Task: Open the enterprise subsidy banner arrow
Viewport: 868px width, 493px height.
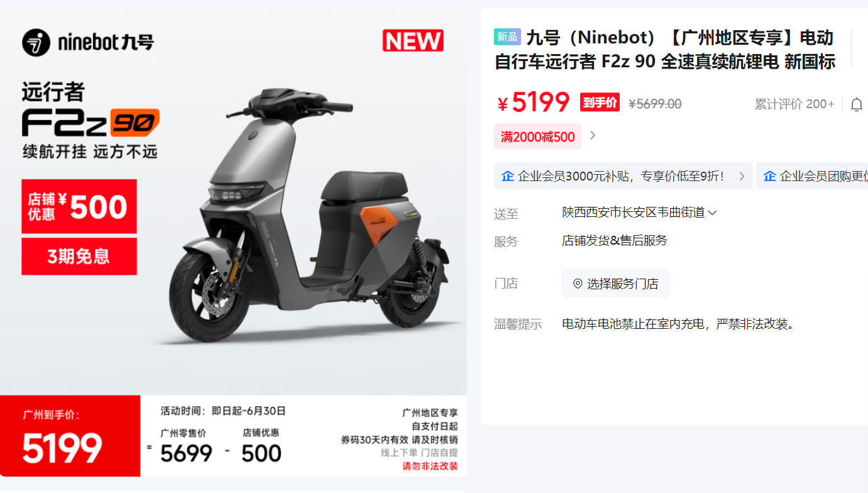Action: (x=742, y=176)
